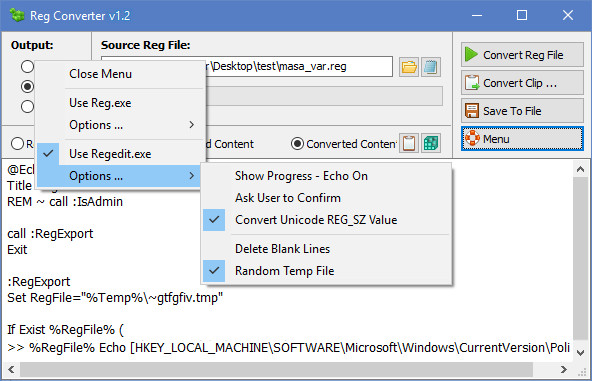Expand Options submenu under Use Reg.exe
This screenshot has width=592, height=381.
120,125
